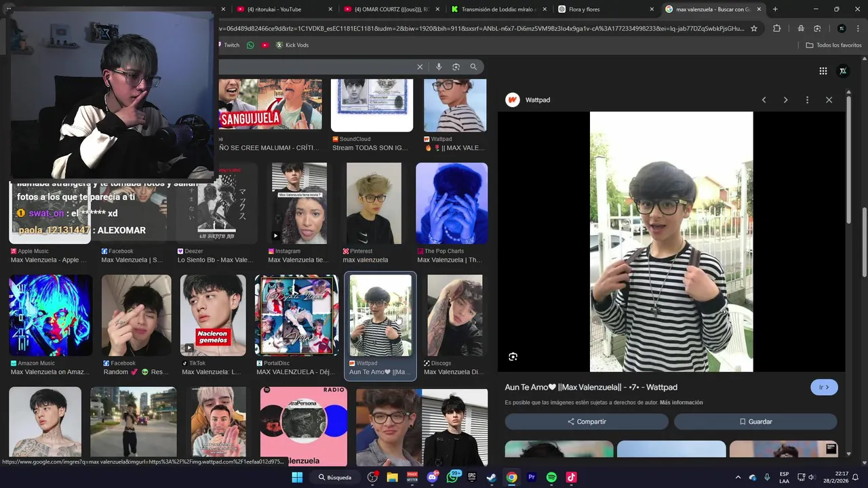Open File Explorer from the taskbar
Viewport: 868px width, 488px height.
point(392,477)
